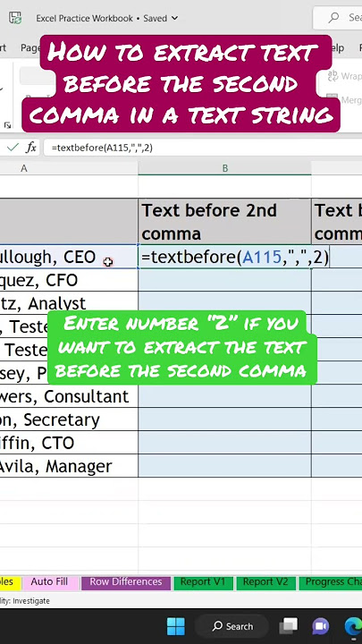Click the search magnifier icon in title bar
This screenshot has width=362, height=644.
point(333,18)
